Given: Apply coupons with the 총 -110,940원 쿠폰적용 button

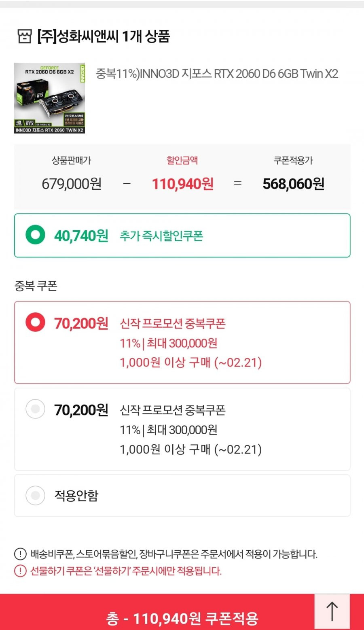Looking at the screenshot, I should coord(182,612).
